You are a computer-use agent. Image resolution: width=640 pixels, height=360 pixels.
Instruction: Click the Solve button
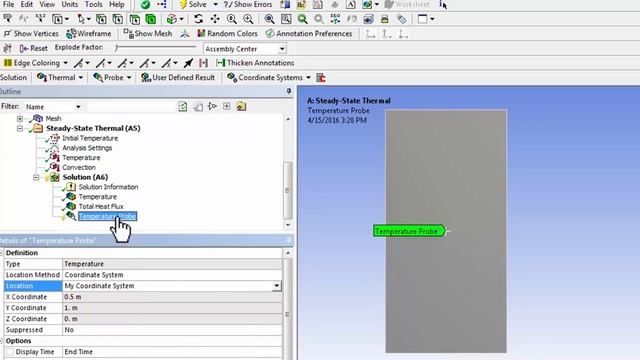(193, 4)
